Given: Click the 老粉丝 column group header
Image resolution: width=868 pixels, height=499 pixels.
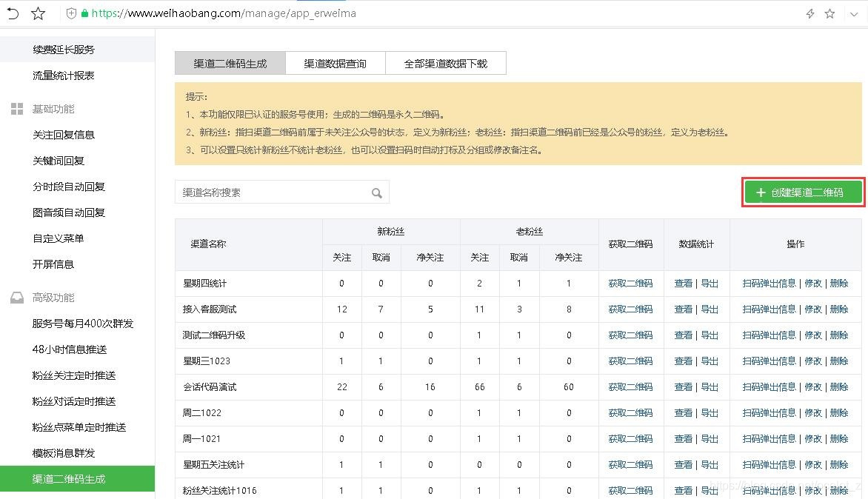Looking at the screenshot, I should 530,231.
